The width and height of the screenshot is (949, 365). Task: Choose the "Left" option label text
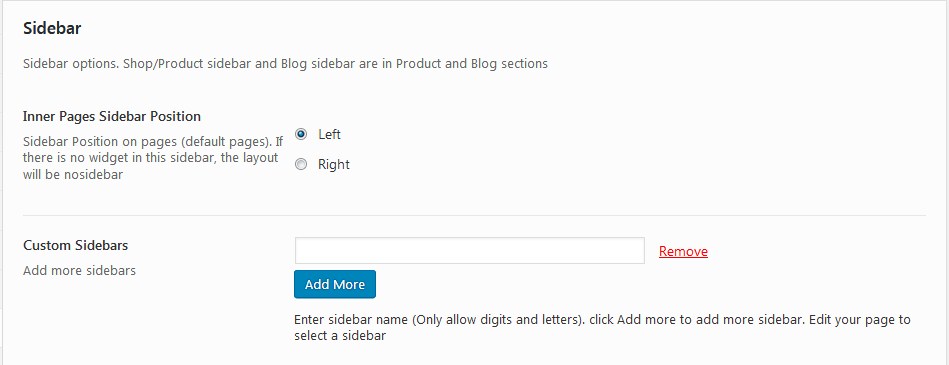329,134
